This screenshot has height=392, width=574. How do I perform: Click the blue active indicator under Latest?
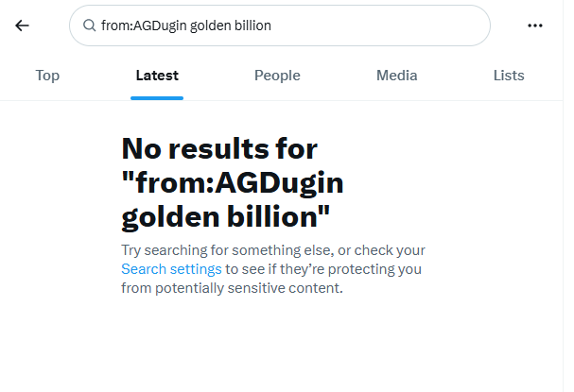[x=157, y=98]
